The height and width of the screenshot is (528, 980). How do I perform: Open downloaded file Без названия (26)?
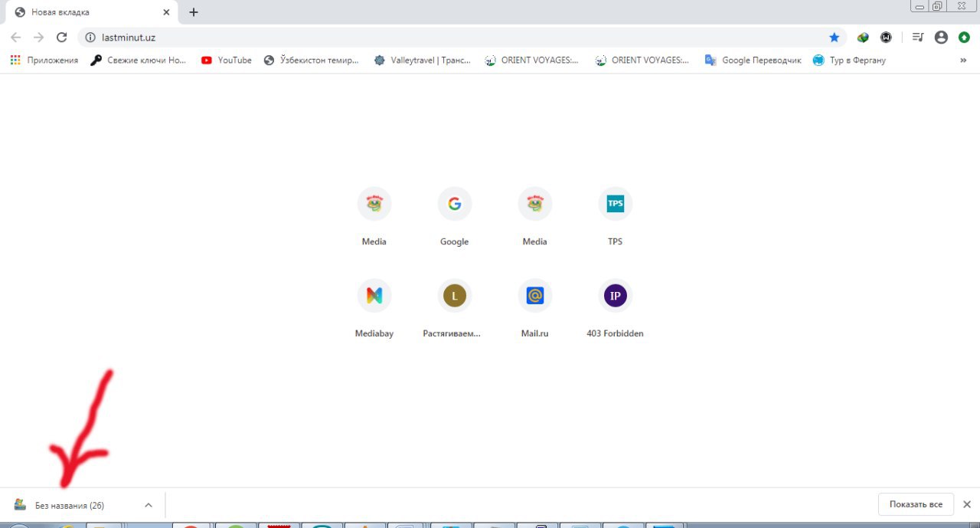coord(70,505)
